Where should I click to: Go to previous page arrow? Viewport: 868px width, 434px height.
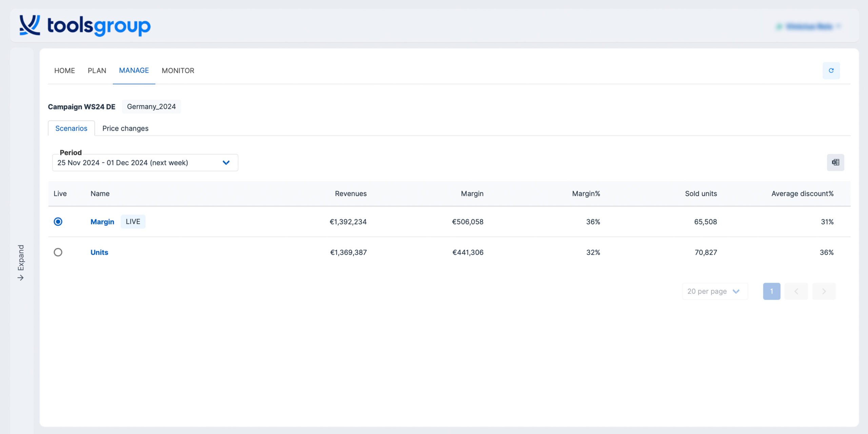796,291
